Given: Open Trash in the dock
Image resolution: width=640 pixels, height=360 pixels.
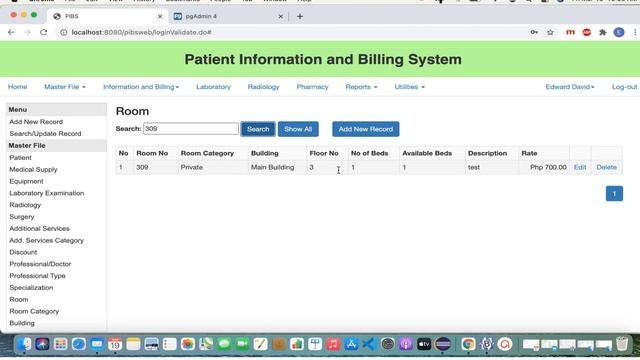Looking at the screenshot, I should pos(622,344).
